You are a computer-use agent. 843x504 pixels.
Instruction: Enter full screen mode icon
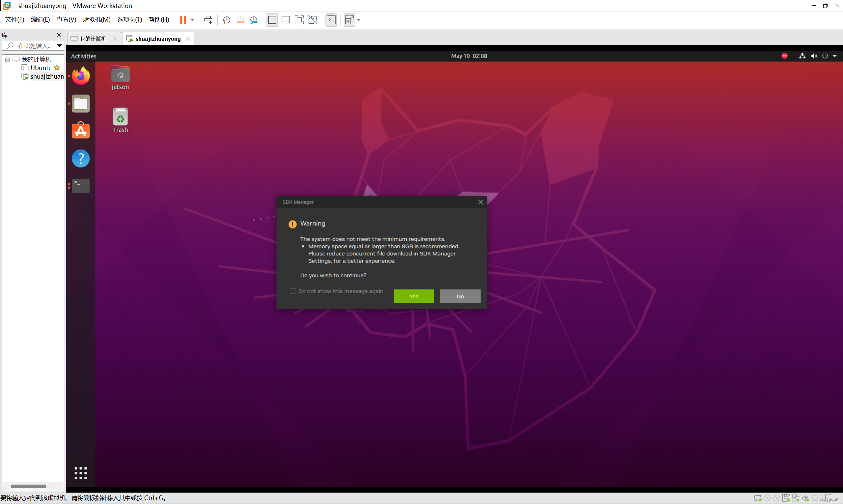click(299, 20)
